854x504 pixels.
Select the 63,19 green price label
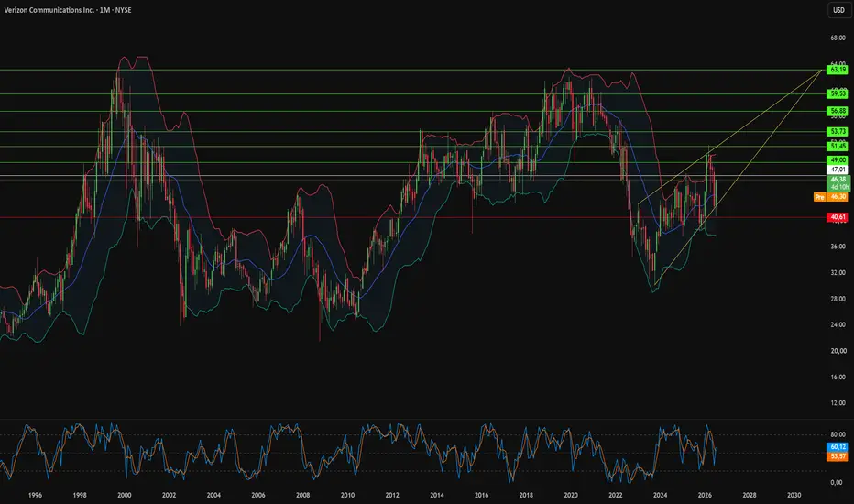(838, 70)
